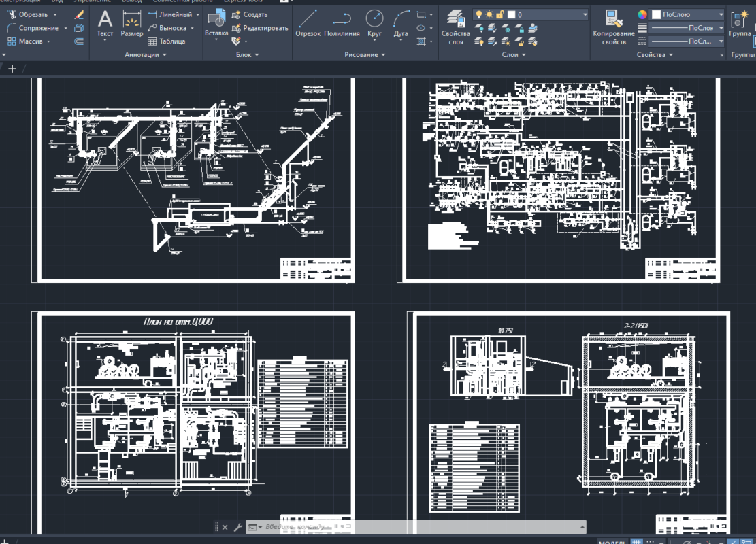This screenshot has width=756, height=544.
Task: Click the object color wheel icon
Action: tap(642, 14)
